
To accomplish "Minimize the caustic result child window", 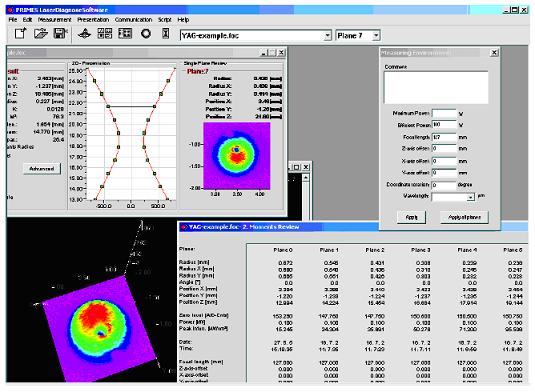I will (264, 53).
